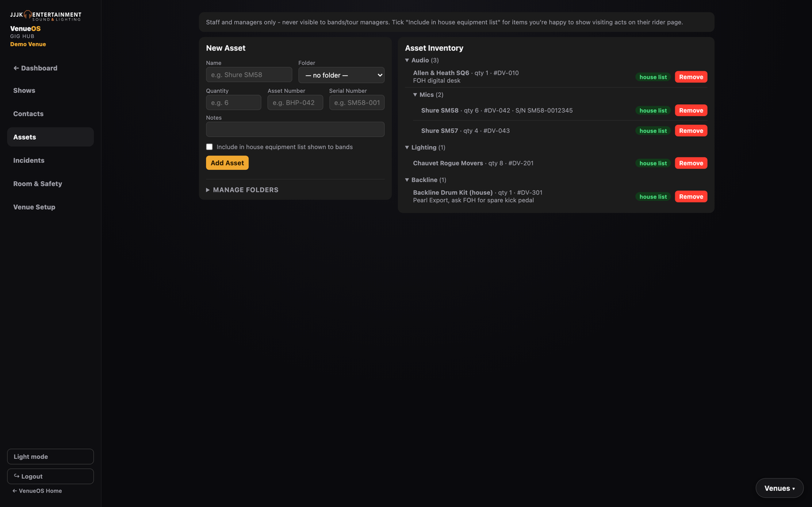Remove the Backline Drum Kit asset
This screenshot has width=812, height=507.
(x=691, y=197)
